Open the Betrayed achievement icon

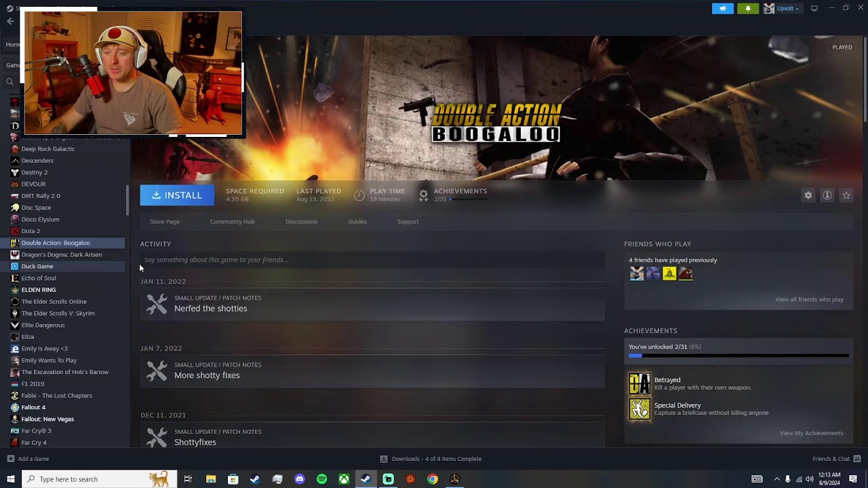pos(639,384)
